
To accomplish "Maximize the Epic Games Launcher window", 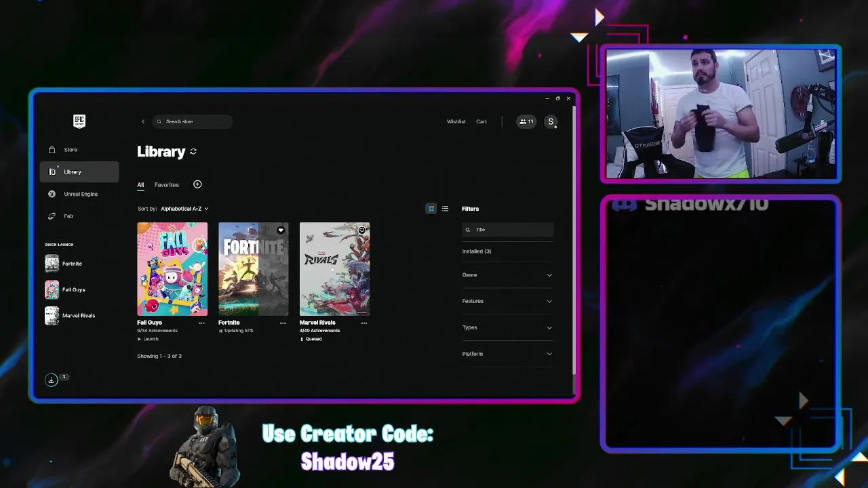I will [x=557, y=99].
